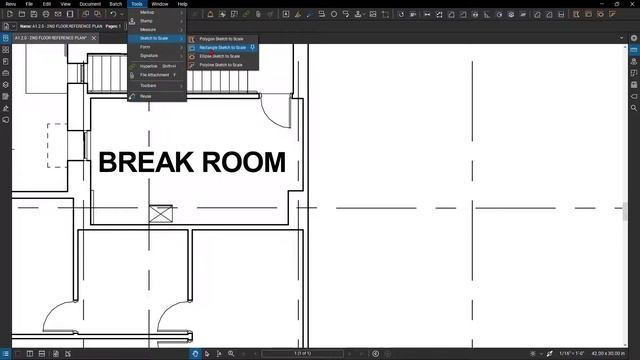This screenshot has width=640, height=360.
Task: Open the document tabs list dropdown arrow
Action: 622,38
